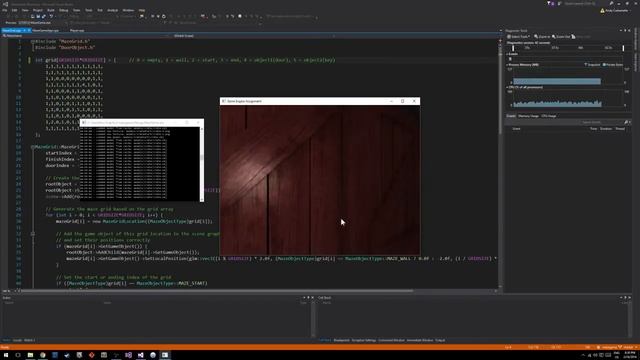This screenshot has height=360, width=640.
Task: Open the Events tab in Diagnostic Tools
Action: (511, 116)
